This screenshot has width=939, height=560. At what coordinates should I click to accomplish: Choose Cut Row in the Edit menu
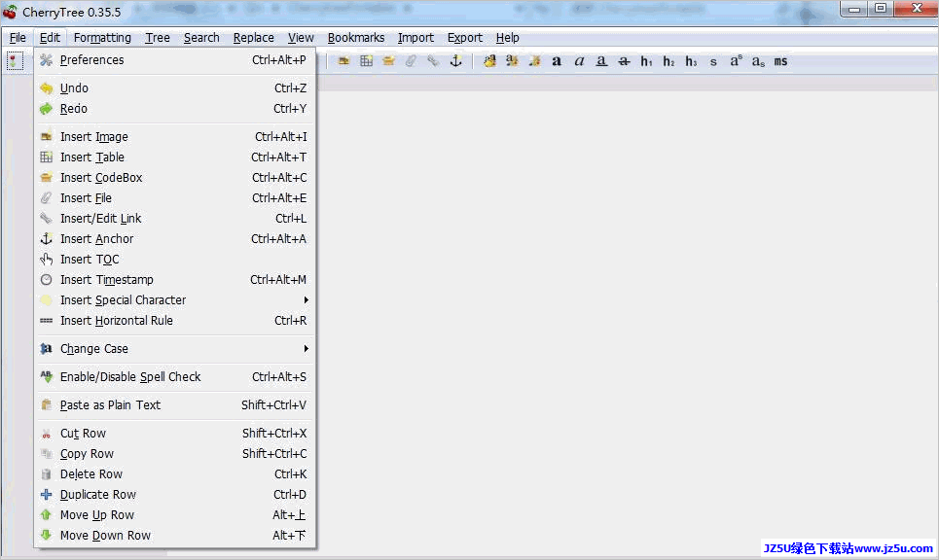point(174,434)
